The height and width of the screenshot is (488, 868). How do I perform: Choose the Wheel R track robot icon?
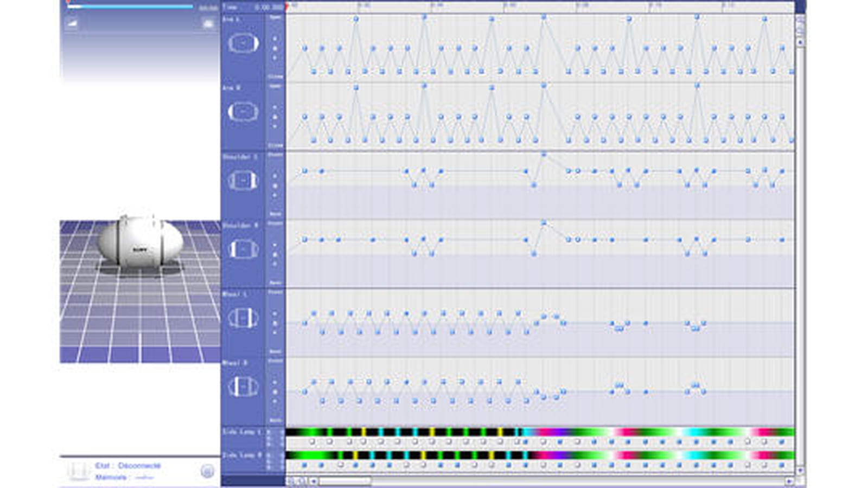click(243, 387)
